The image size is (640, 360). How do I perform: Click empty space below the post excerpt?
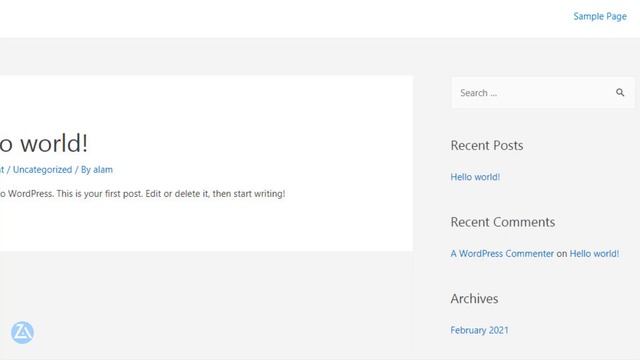pos(204,227)
